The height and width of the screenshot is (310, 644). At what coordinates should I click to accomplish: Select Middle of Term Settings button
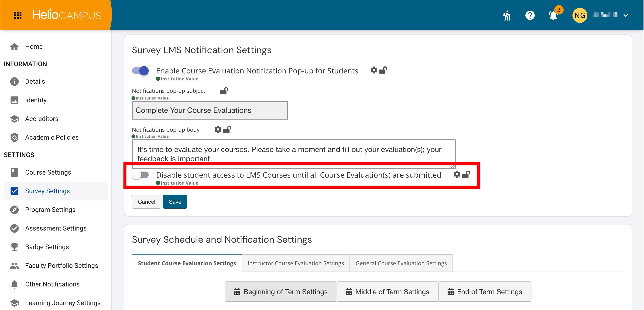387,292
